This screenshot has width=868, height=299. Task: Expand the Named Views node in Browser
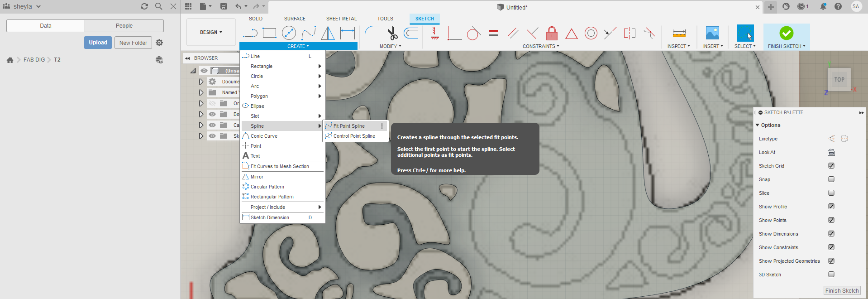[201, 92]
